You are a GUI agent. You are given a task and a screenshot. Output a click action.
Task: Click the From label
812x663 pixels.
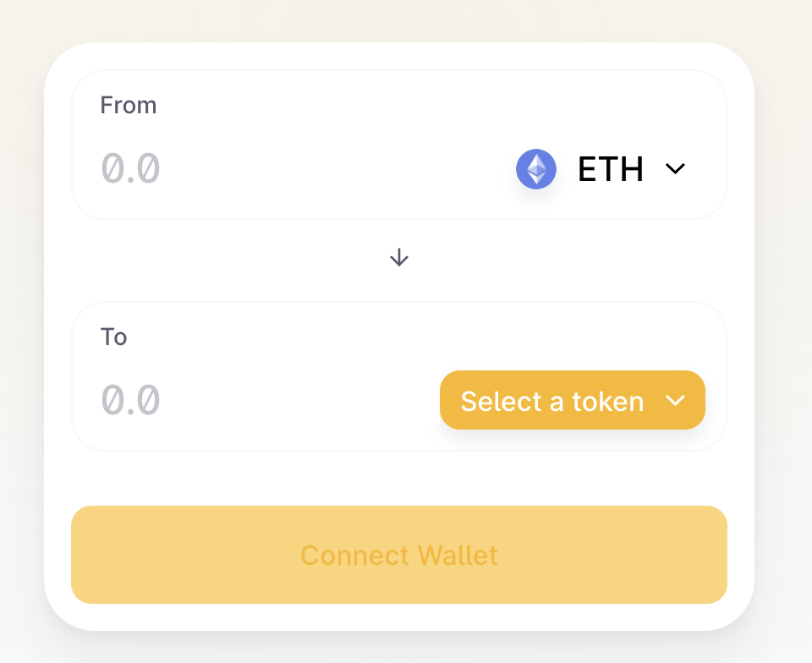pyautogui.click(x=129, y=105)
